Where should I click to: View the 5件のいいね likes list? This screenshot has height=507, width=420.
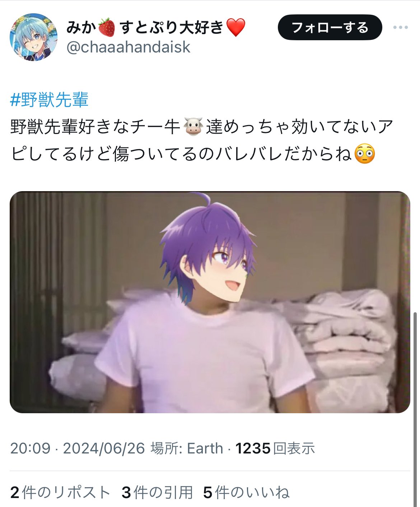(246, 492)
